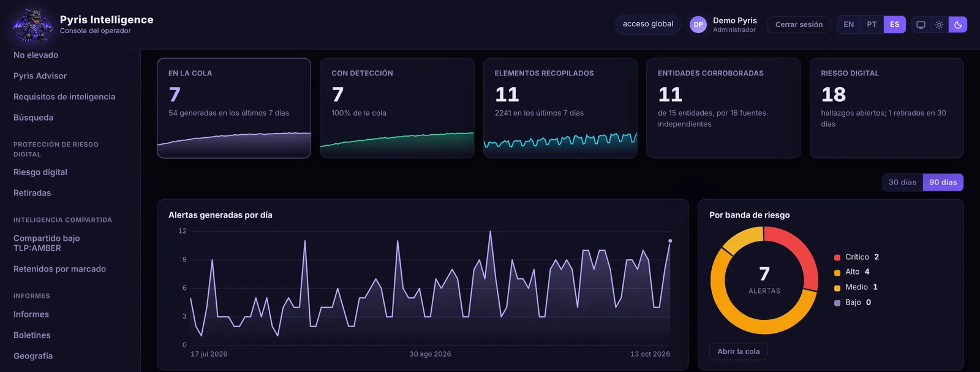Screen dimensions: 980x372
Task: Go to Retenidos por marcado
Action: pyautogui.click(x=59, y=269)
